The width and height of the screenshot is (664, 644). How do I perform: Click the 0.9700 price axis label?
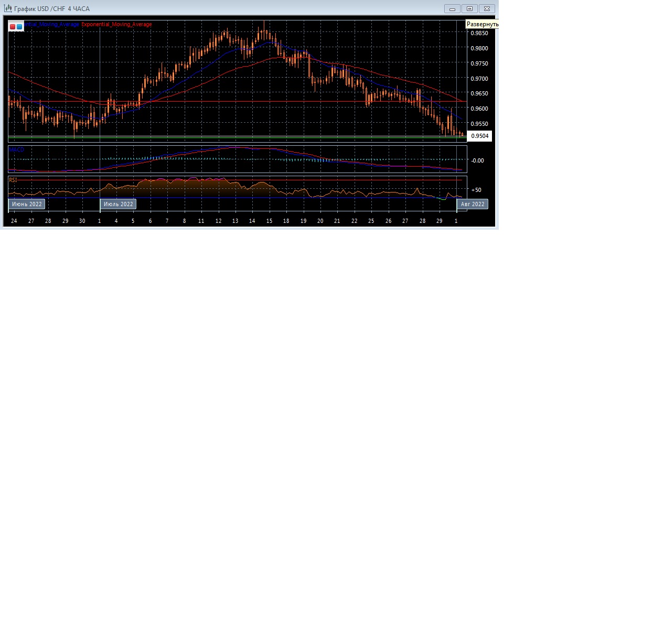(x=479, y=79)
